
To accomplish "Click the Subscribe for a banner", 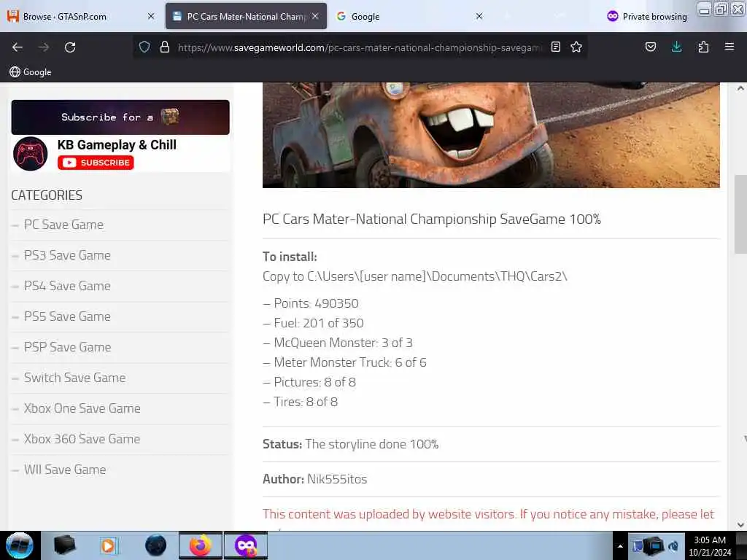I will click(120, 117).
